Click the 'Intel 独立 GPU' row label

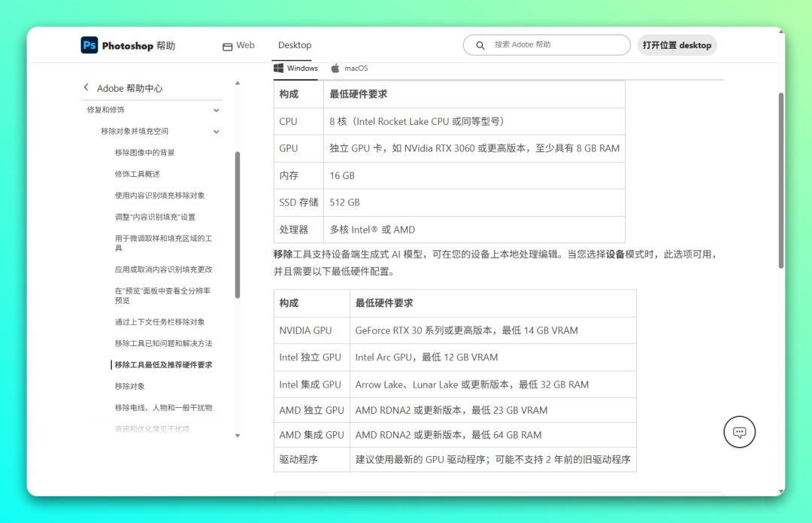pyautogui.click(x=311, y=357)
